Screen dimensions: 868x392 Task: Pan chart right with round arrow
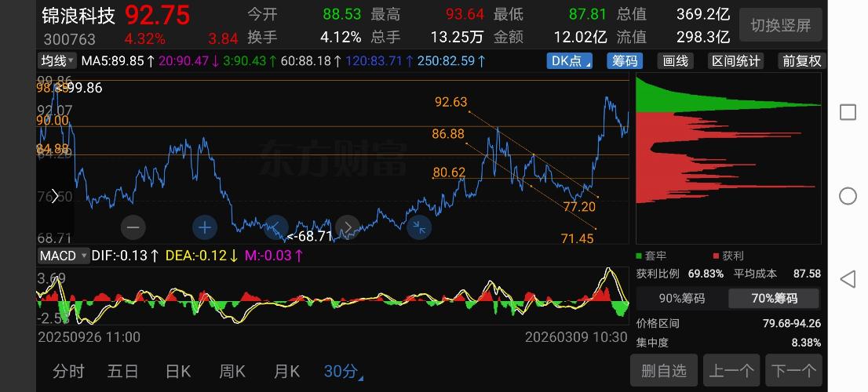(x=348, y=227)
